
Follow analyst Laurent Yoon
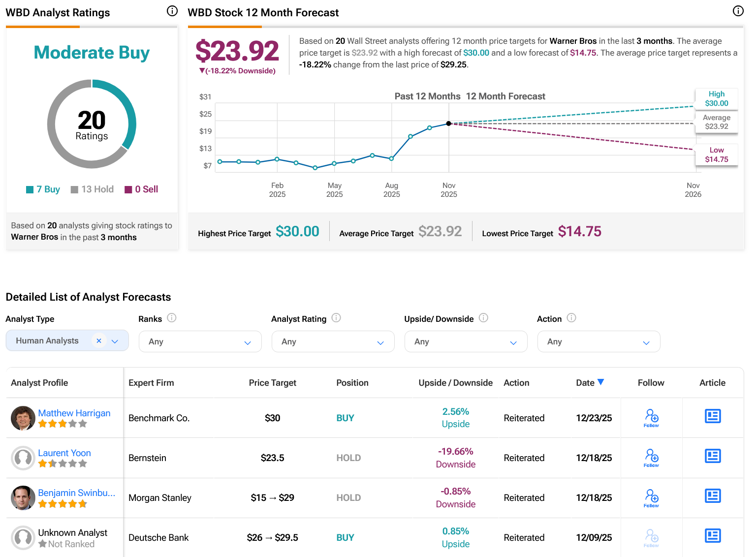pyautogui.click(x=651, y=457)
